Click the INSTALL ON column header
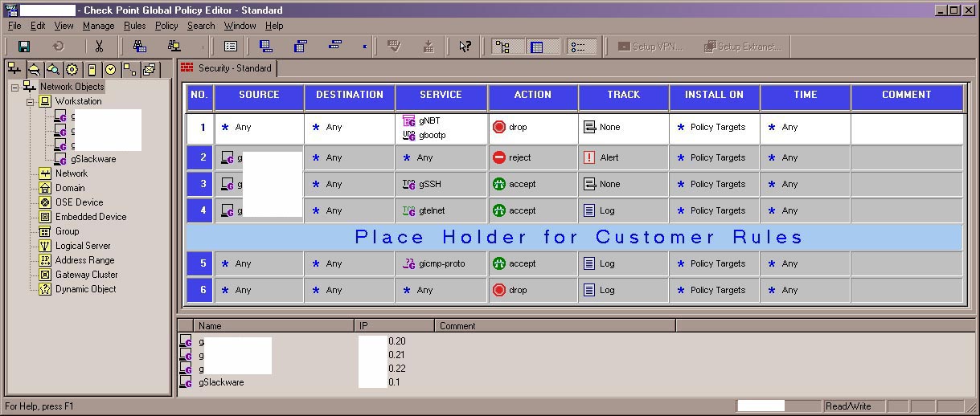Image resolution: width=980 pixels, height=416 pixels. coord(714,96)
